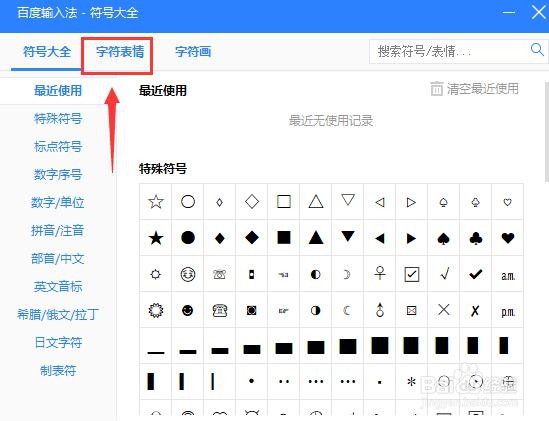Choose the left half black circle symbol
This screenshot has height=421, width=549.
click(315, 274)
